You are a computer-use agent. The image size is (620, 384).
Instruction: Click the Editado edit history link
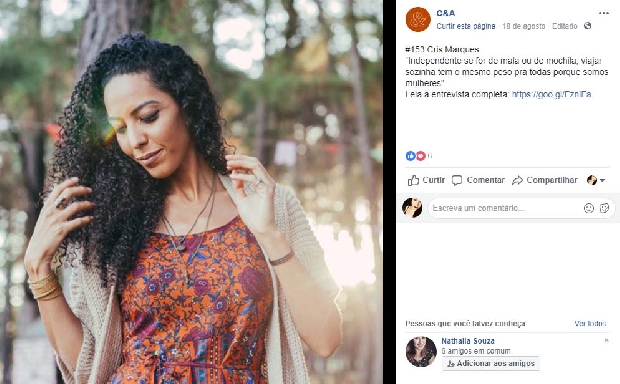(x=565, y=26)
